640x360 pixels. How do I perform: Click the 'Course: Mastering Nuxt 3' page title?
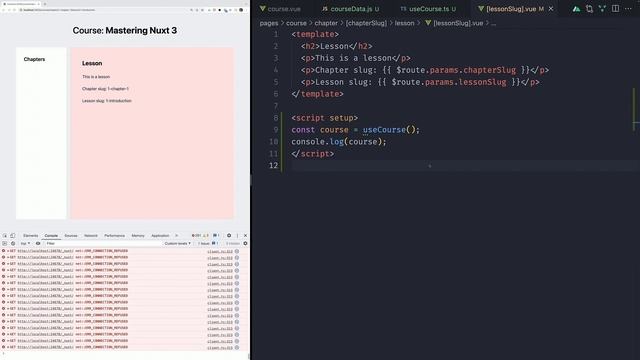[124, 30]
